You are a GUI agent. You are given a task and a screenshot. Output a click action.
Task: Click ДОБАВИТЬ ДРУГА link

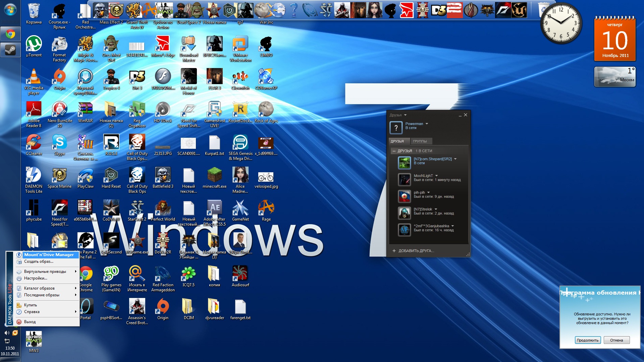pyautogui.click(x=416, y=251)
